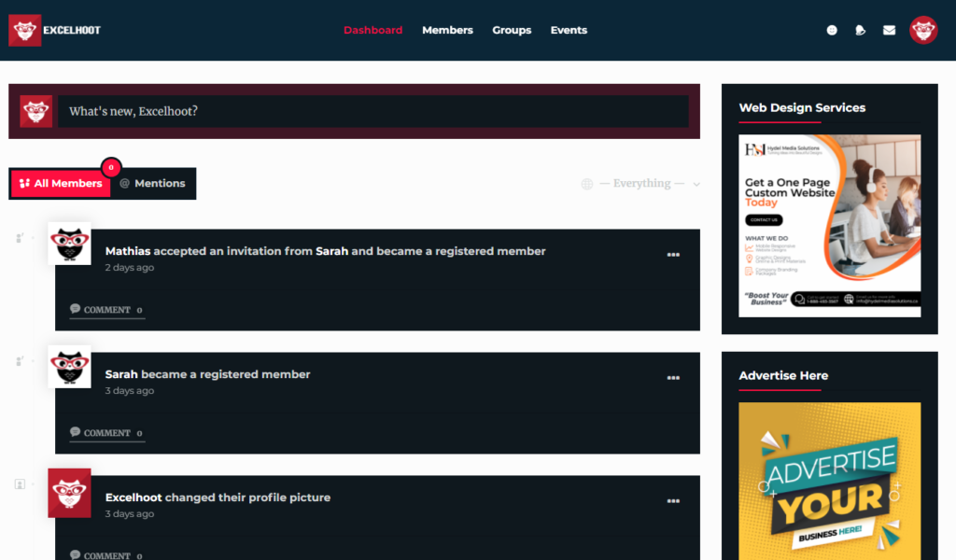The width and height of the screenshot is (956, 560).
Task: Click the smiley friend requests icon
Action: [x=831, y=29]
